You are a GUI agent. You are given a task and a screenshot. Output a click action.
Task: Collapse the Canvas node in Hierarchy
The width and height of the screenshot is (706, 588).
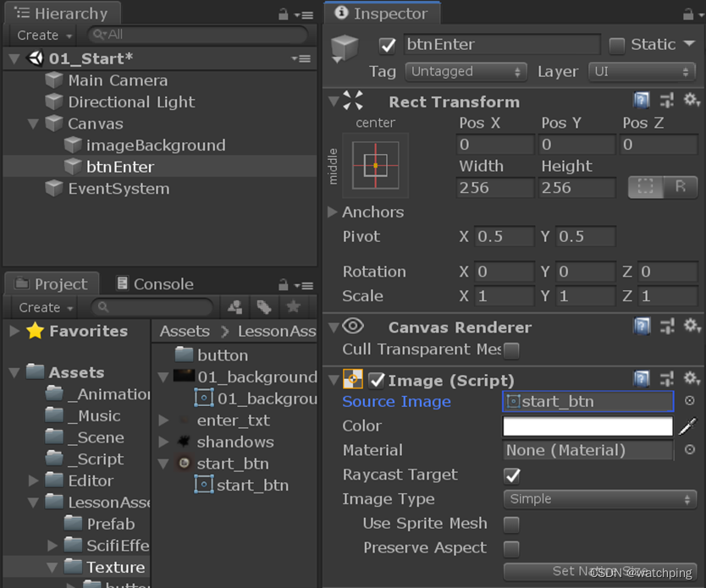coord(33,124)
